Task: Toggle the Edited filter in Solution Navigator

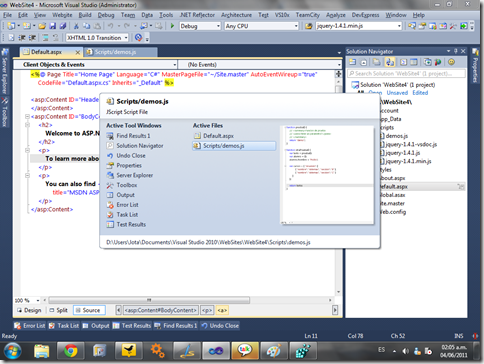Action: 420,93
